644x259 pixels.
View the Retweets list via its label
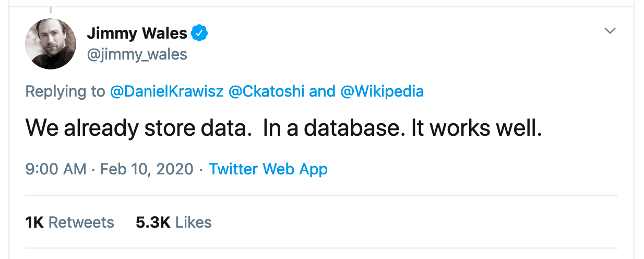pyautogui.click(x=81, y=222)
